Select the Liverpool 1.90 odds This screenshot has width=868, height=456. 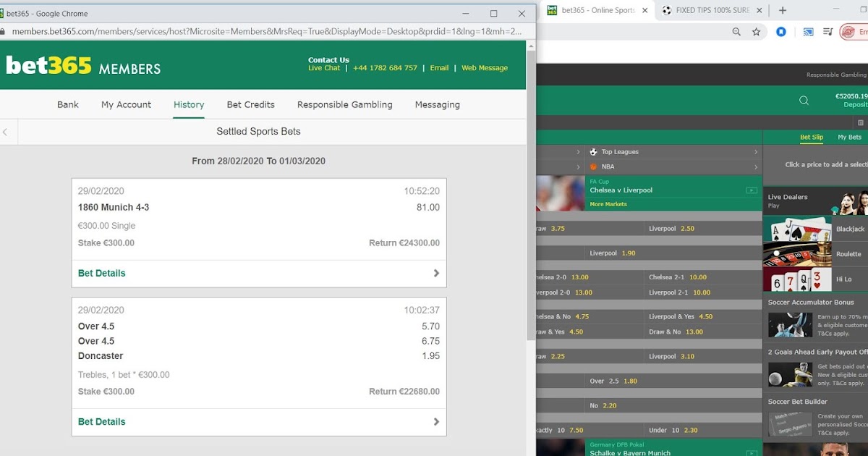[x=673, y=253]
